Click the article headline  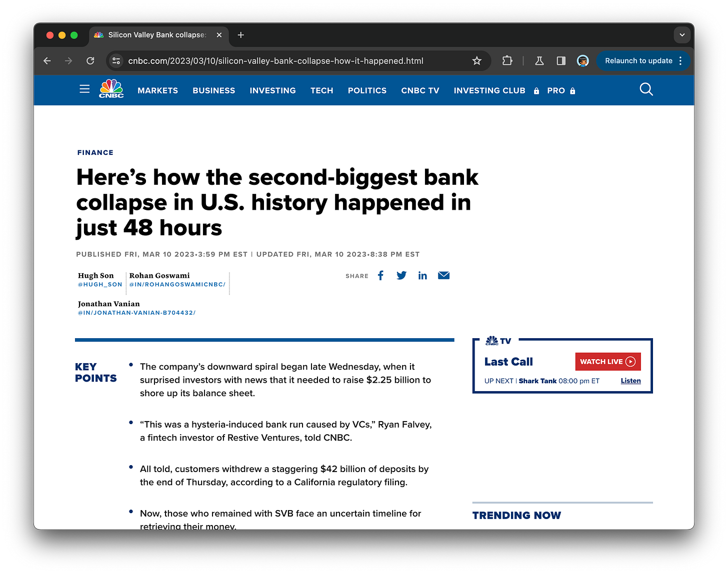[277, 202]
